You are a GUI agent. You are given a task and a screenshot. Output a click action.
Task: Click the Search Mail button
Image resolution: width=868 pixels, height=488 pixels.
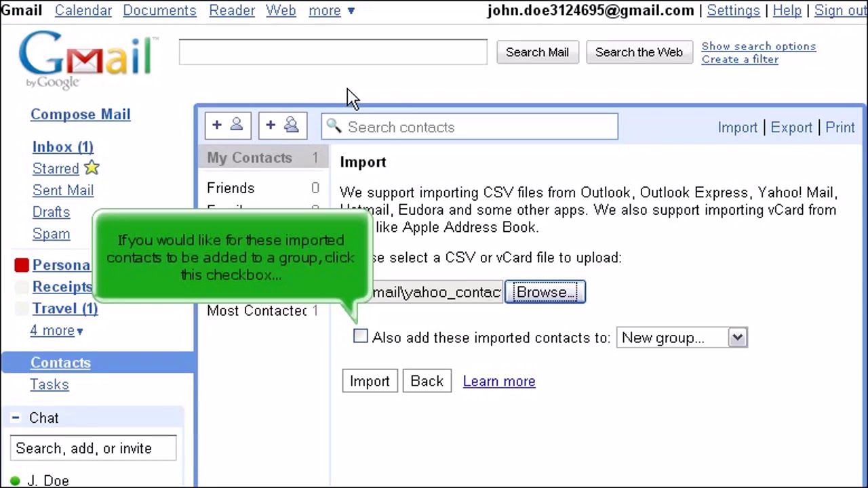click(x=537, y=52)
